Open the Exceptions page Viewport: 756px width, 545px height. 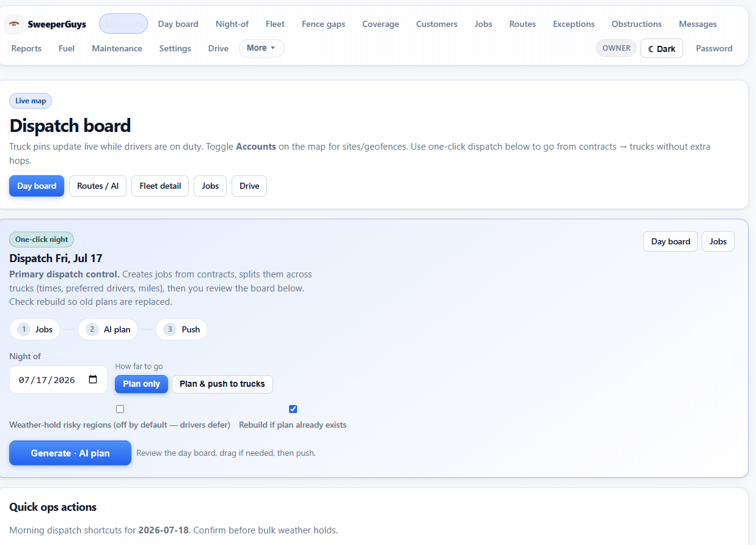pos(574,24)
